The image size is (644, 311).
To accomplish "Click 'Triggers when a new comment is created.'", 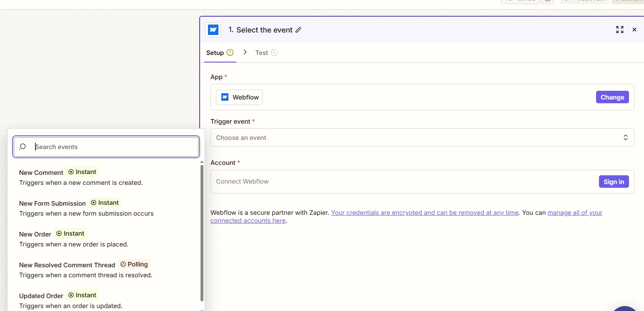I will (81, 182).
